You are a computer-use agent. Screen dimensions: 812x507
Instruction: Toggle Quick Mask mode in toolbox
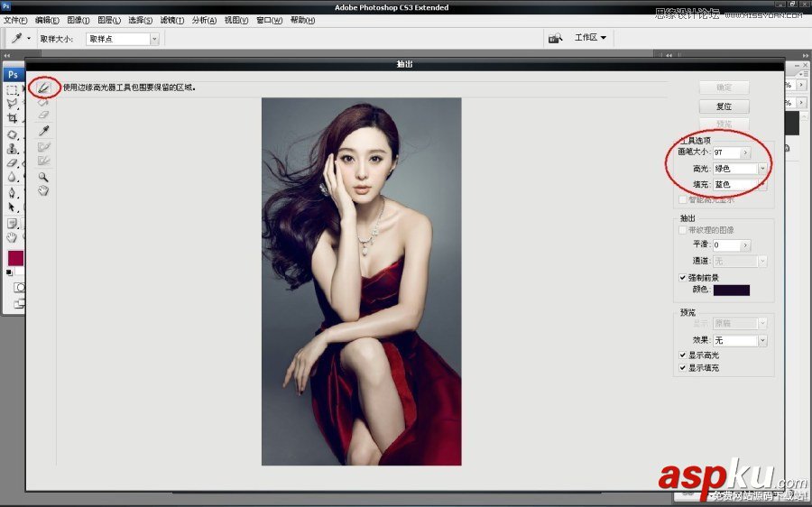point(19,288)
